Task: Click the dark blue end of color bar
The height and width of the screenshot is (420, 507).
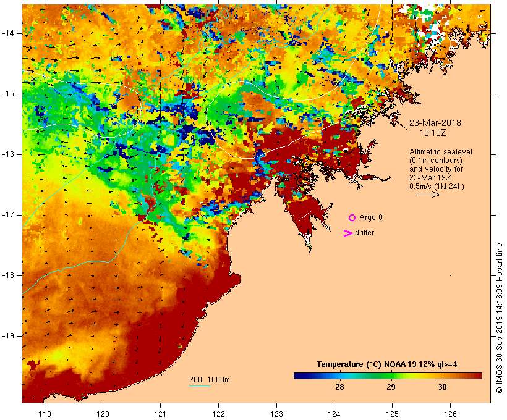Action: point(297,376)
